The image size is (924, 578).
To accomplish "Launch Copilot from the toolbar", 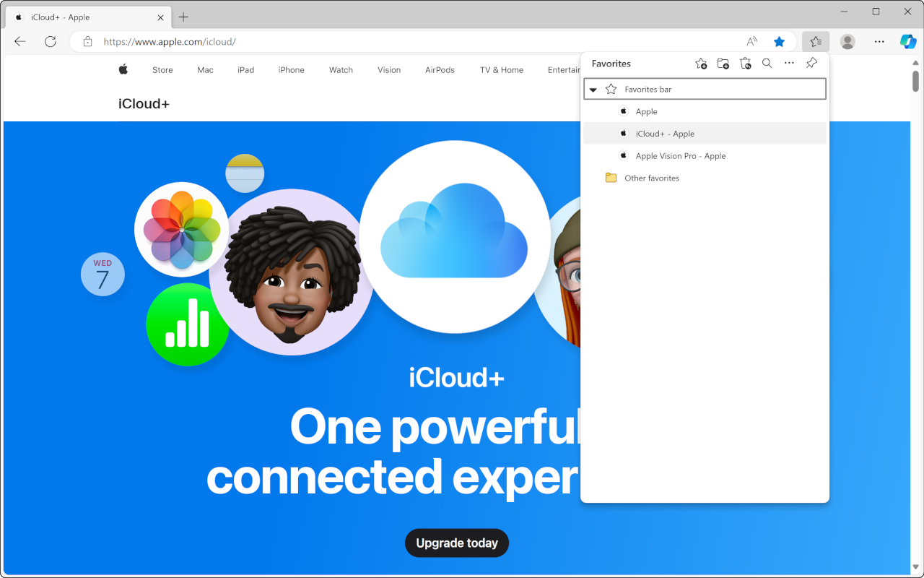I will (x=908, y=41).
